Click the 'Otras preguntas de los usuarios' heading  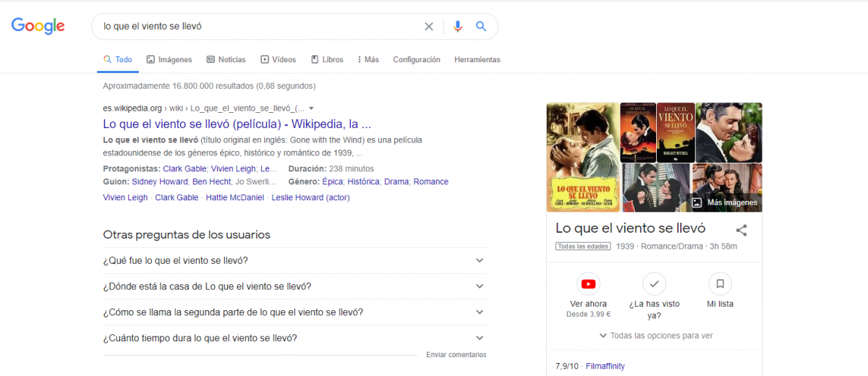(x=187, y=234)
